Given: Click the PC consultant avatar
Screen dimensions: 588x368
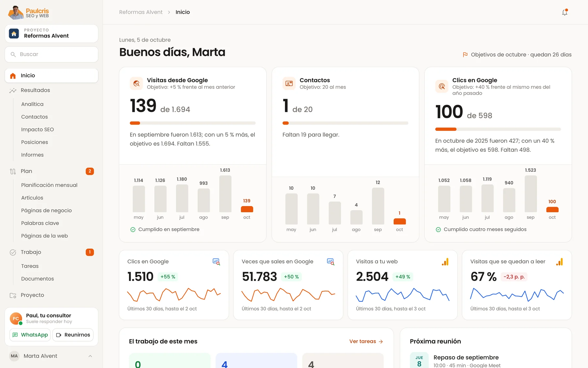Looking at the screenshot, I should (x=16, y=318).
